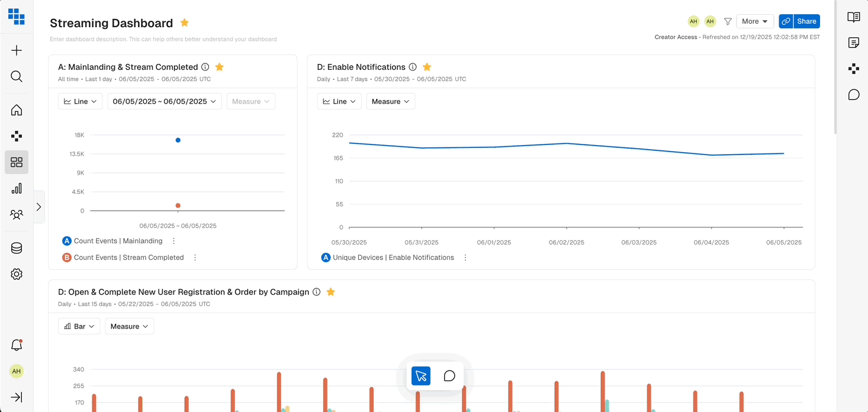Image resolution: width=868 pixels, height=412 pixels.
Task: Open the database data icon
Action: tap(17, 248)
